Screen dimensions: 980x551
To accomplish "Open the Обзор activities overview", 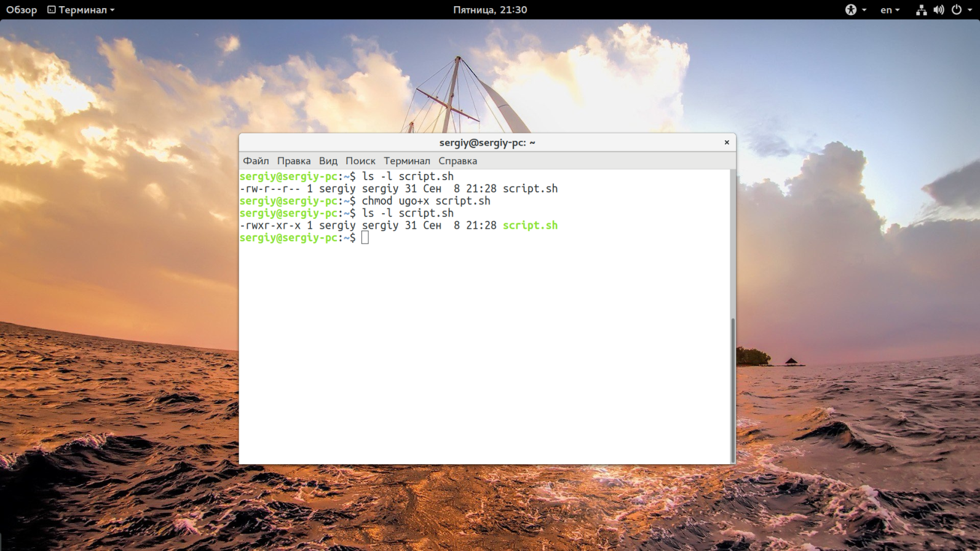I will click(x=22, y=10).
